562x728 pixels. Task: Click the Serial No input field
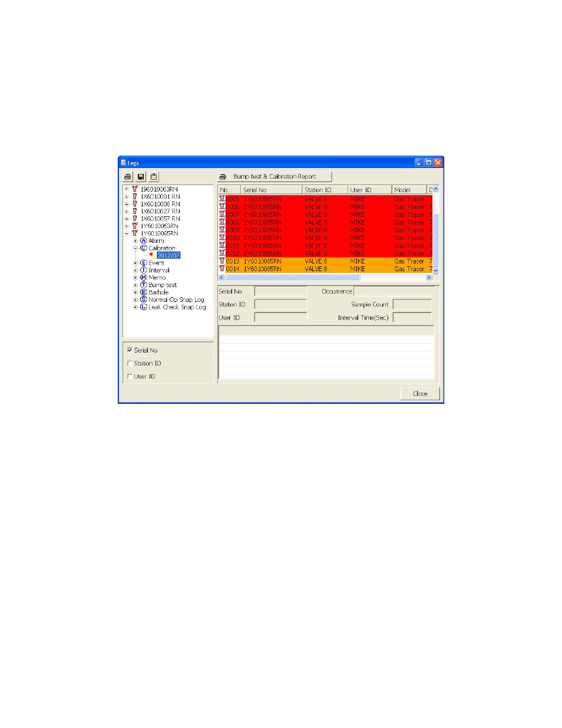click(x=280, y=291)
